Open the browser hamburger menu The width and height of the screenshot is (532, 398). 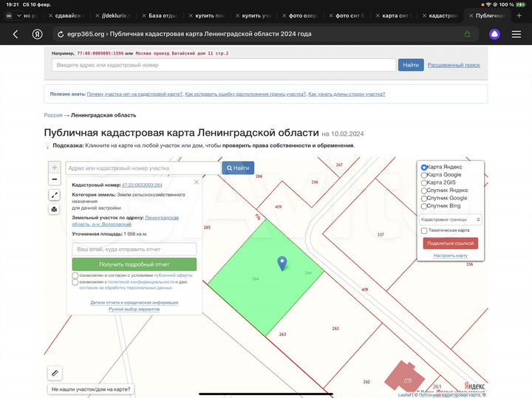click(x=516, y=34)
